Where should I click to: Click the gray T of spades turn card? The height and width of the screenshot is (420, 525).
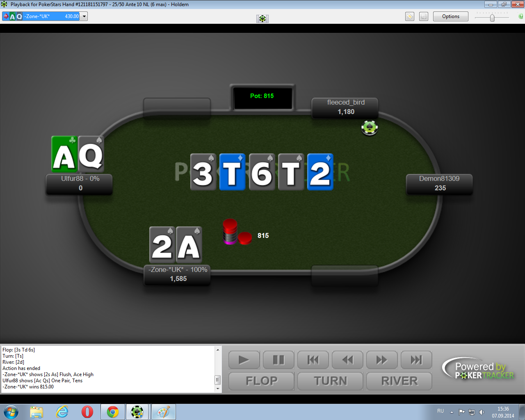[291, 171]
